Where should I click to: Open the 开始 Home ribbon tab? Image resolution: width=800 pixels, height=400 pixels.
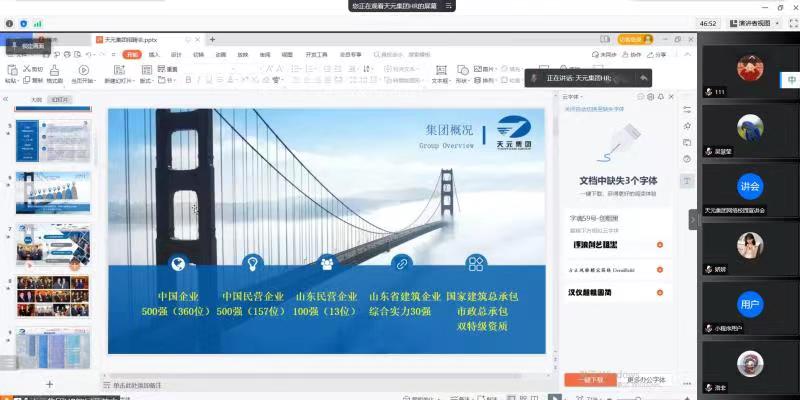coord(132,55)
